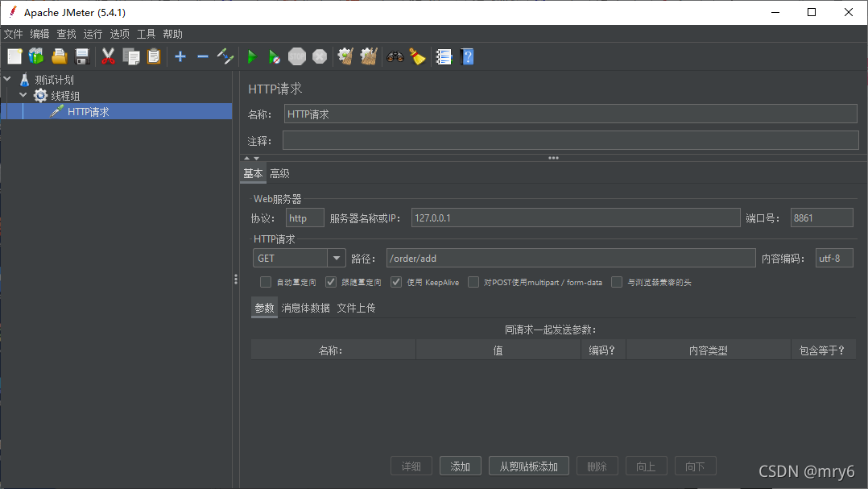This screenshot has height=489, width=868.
Task: Open the 选项 menu
Action: point(119,34)
